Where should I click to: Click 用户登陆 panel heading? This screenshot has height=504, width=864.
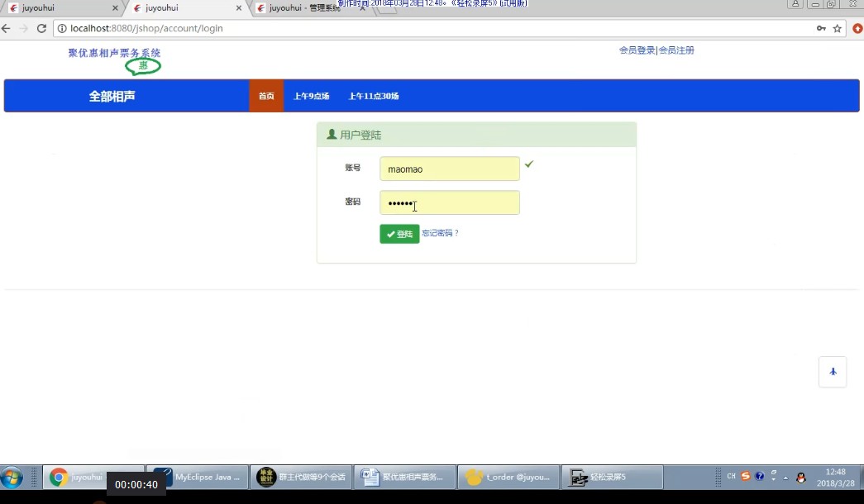361,135
